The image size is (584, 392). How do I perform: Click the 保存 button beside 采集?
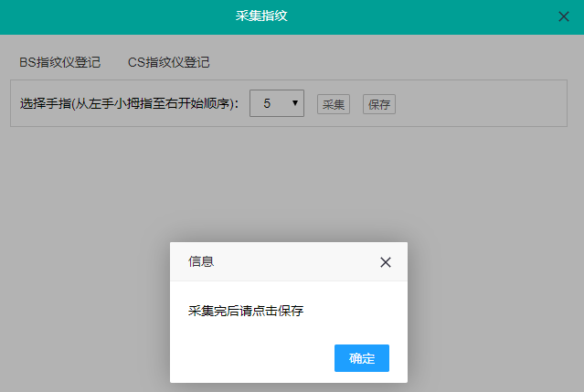click(x=379, y=104)
